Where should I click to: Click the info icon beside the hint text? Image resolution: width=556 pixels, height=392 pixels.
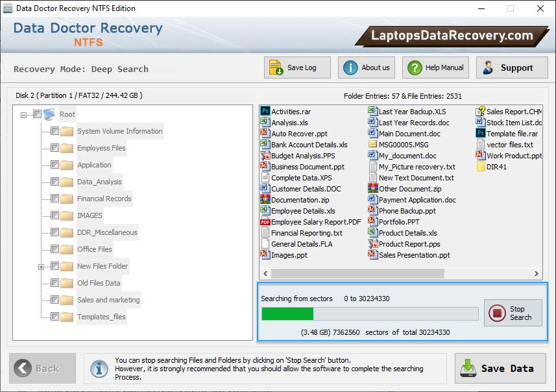99,369
